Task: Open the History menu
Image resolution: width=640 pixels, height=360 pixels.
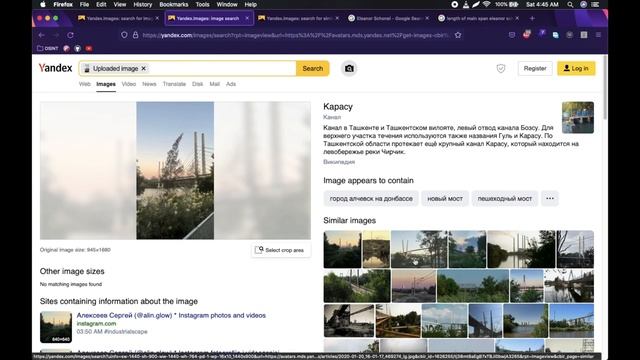Action: click(x=142, y=4)
